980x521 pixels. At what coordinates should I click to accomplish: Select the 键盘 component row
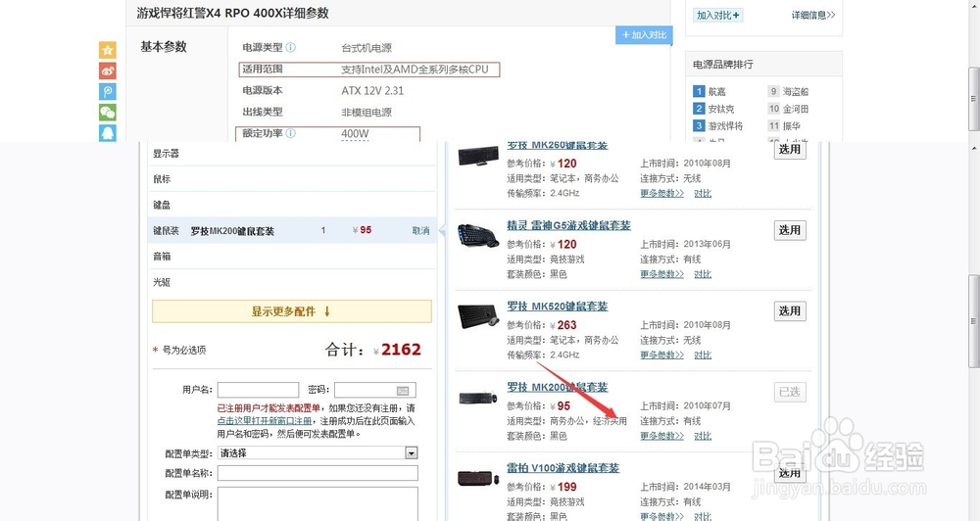pyautogui.click(x=292, y=205)
